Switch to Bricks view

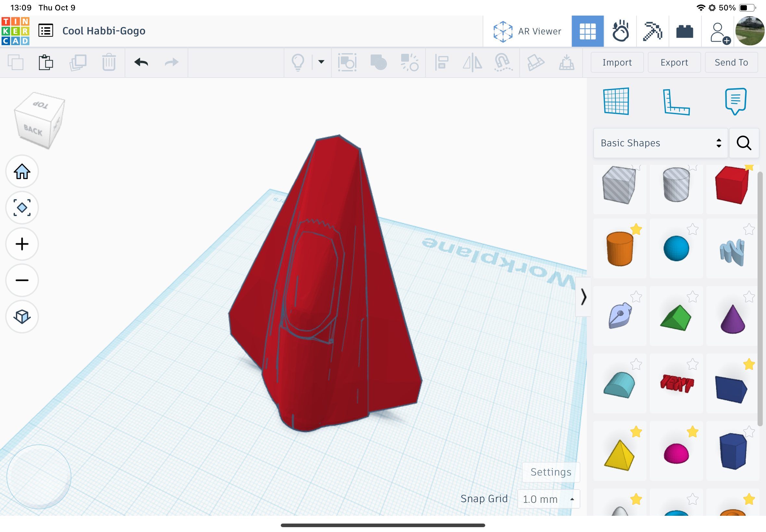[x=685, y=31]
